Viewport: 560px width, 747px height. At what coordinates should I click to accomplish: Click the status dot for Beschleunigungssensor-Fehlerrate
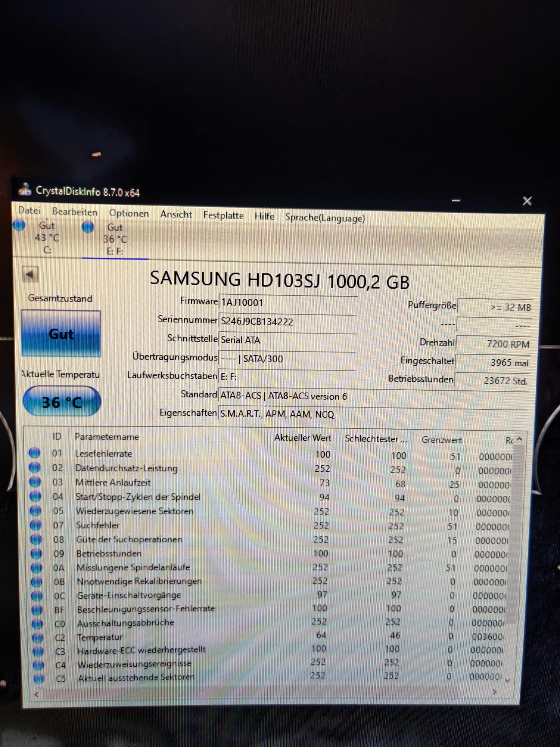click(x=37, y=610)
